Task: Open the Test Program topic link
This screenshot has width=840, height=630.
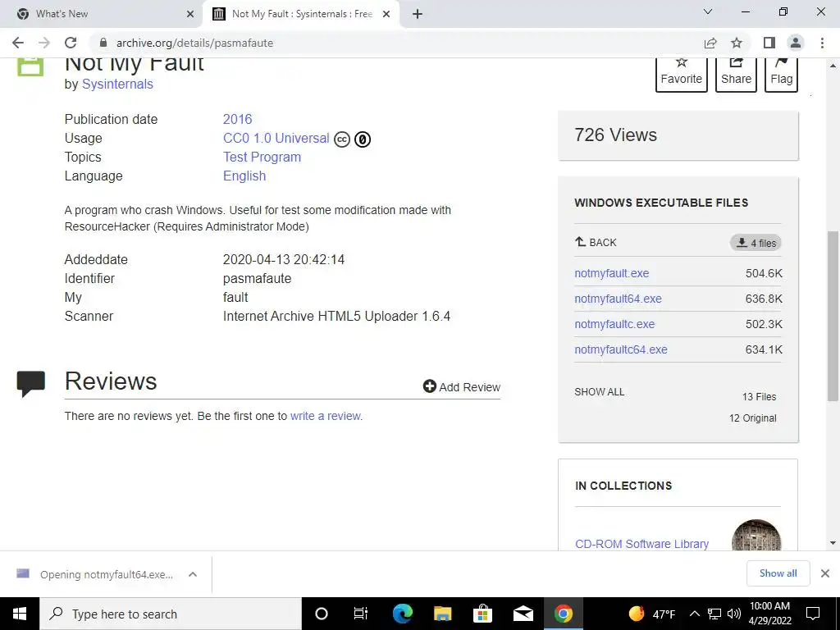Action: click(262, 157)
